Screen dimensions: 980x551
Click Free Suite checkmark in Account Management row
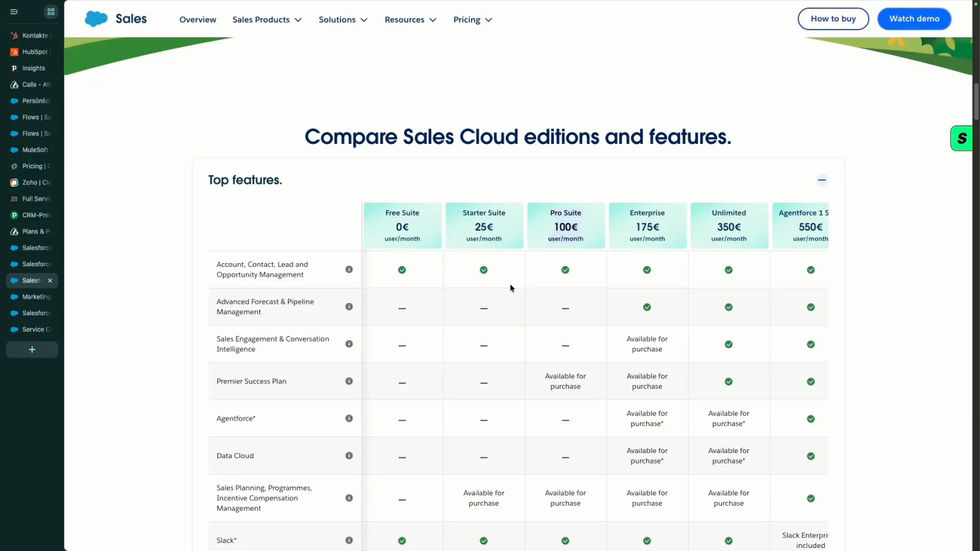[x=402, y=270]
